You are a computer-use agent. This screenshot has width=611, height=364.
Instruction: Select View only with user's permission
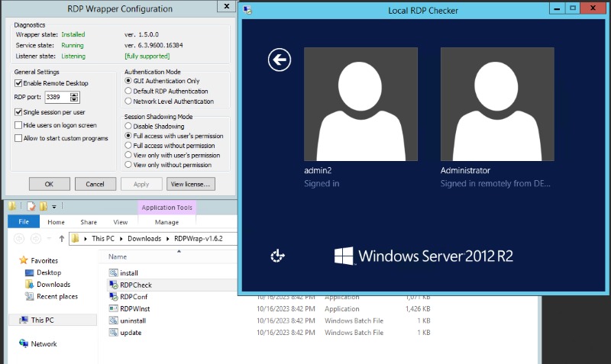tap(128, 155)
